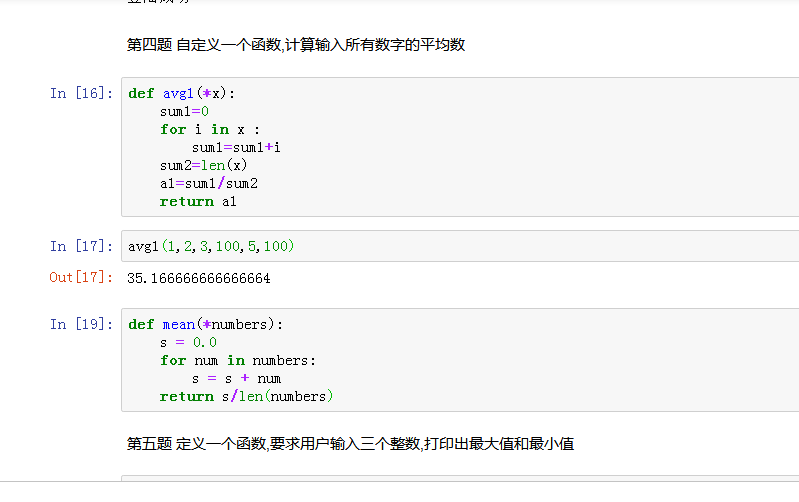799x502 pixels.
Task: Click the "s = s + num" line
Action: [236, 378]
